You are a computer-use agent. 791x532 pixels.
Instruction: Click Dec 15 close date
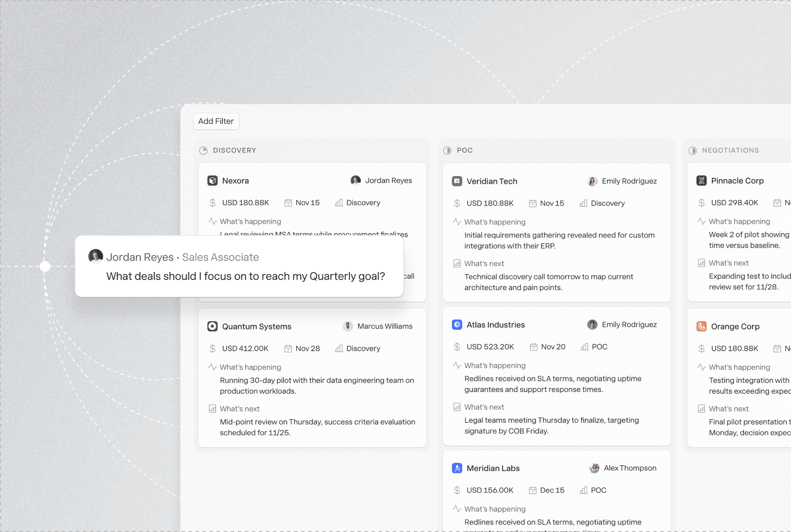click(552, 490)
